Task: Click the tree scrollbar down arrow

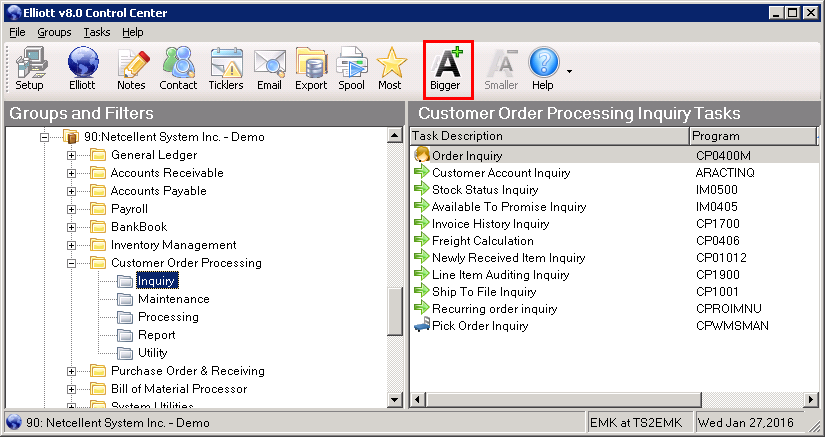Action: 395,400
